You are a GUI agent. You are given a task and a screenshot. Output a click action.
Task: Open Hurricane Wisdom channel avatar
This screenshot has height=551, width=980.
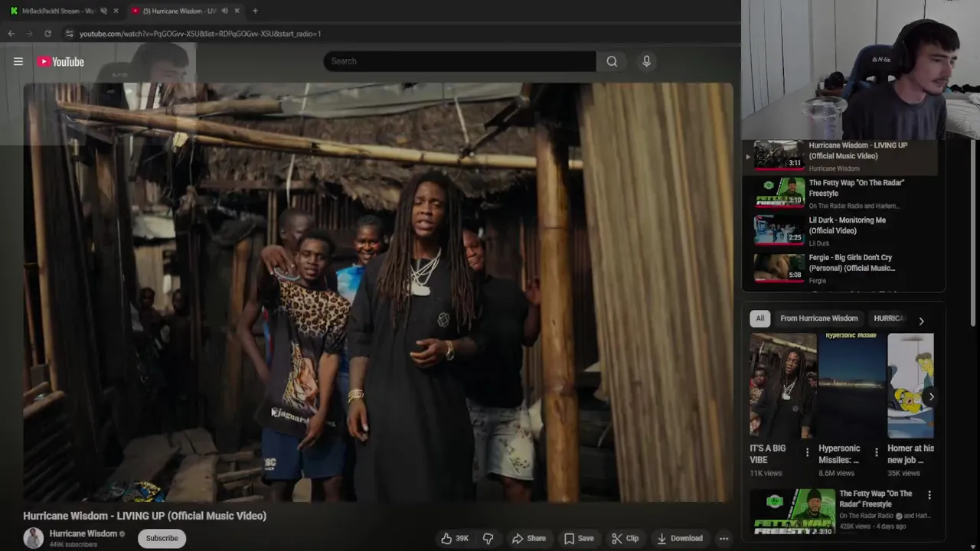click(34, 538)
